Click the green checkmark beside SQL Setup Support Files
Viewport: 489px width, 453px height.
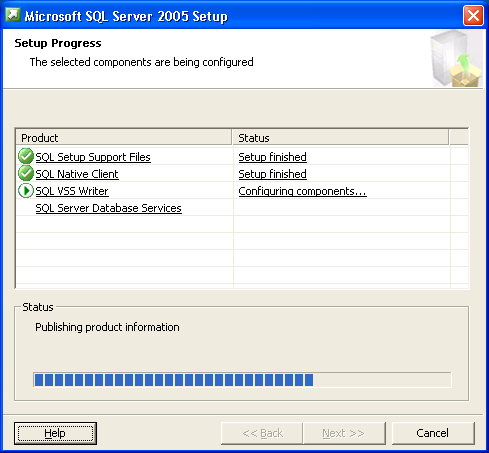[26, 156]
